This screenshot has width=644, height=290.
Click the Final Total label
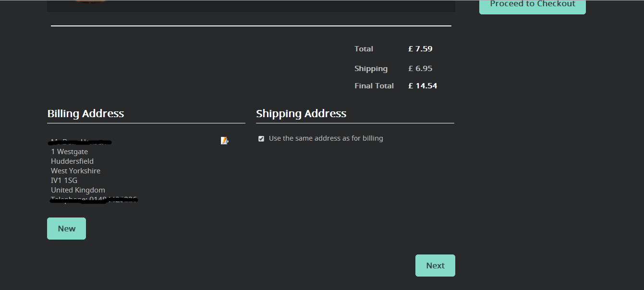pyautogui.click(x=374, y=86)
